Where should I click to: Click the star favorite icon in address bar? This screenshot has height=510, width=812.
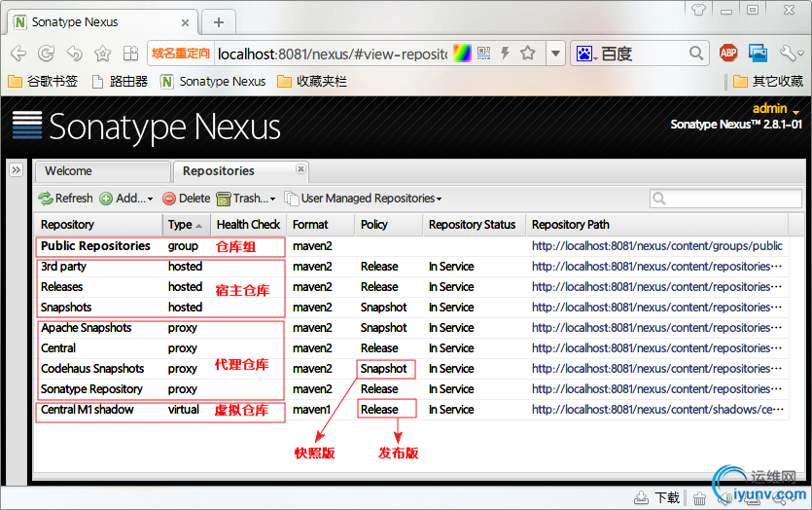pos(528,53)
